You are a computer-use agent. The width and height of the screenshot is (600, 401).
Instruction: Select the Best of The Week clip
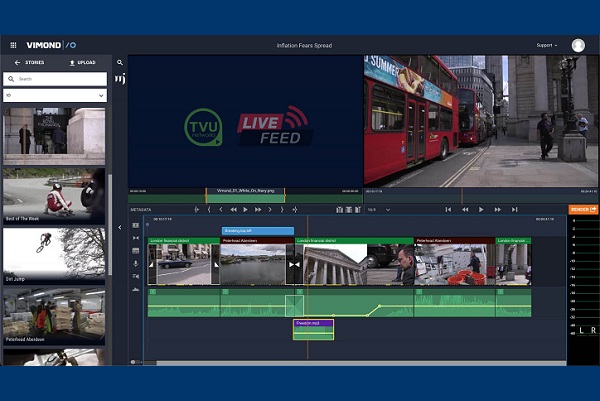click(x=54, y=196)
